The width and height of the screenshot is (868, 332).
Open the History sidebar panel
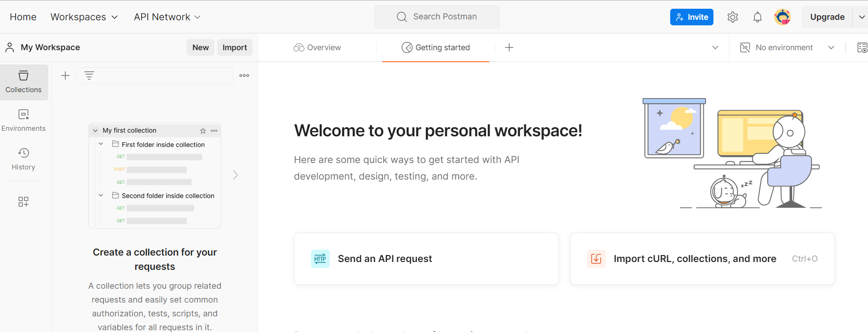23,159
